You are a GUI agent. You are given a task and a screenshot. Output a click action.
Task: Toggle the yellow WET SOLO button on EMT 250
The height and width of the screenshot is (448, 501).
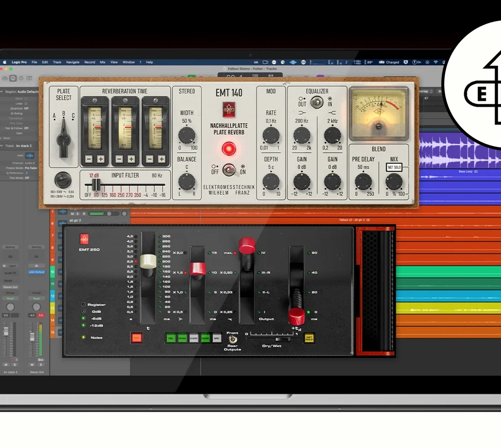click(x=309, y=338)
